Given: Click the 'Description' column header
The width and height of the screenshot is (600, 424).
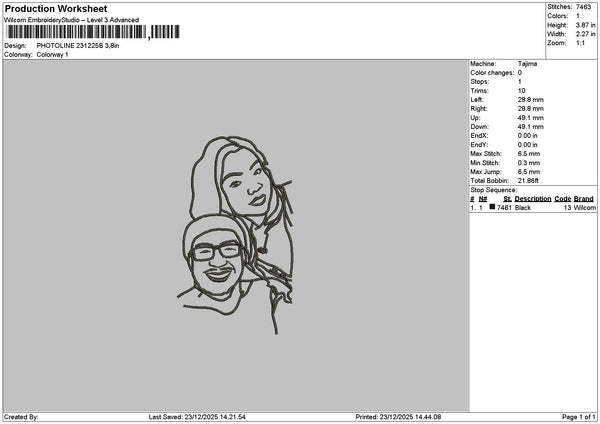Looking at the screenshot, I should coord(533,199).
